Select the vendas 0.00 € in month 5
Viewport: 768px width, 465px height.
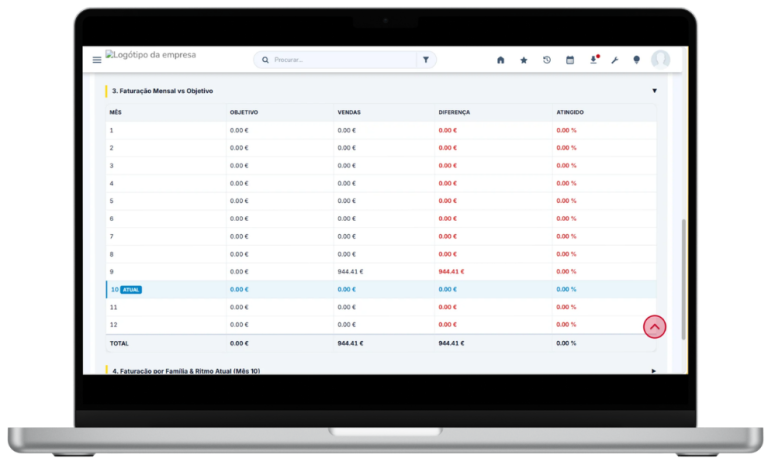[347, 201]
